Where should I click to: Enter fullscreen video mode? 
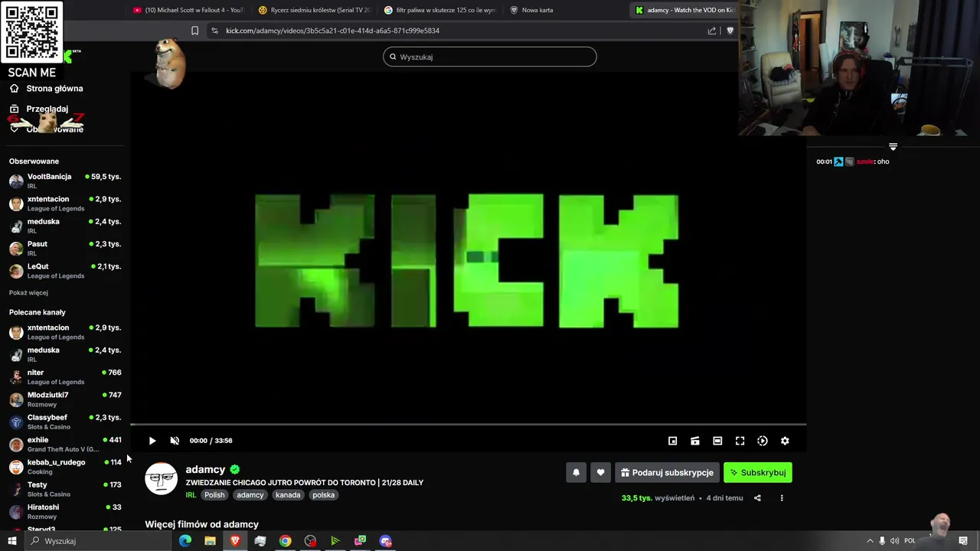pyautogui.click(x=740, y=441)
